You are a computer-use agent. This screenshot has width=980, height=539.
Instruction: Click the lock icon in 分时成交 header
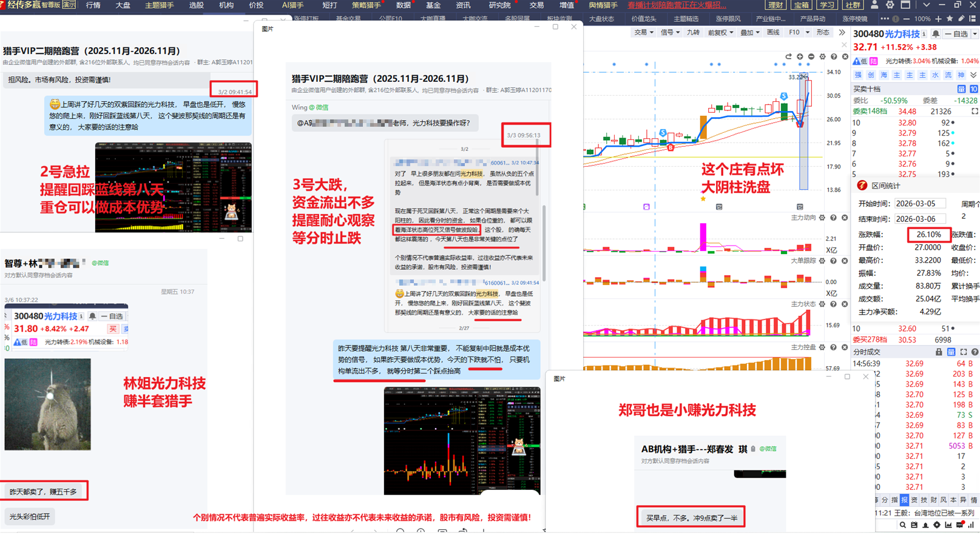(x=939, y=352)
